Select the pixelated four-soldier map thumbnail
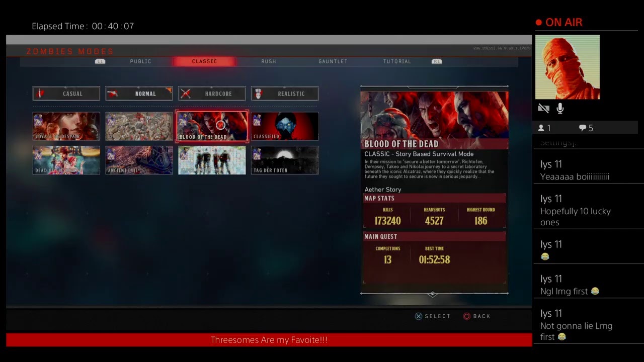644x362 pixels. coord(212,160)
